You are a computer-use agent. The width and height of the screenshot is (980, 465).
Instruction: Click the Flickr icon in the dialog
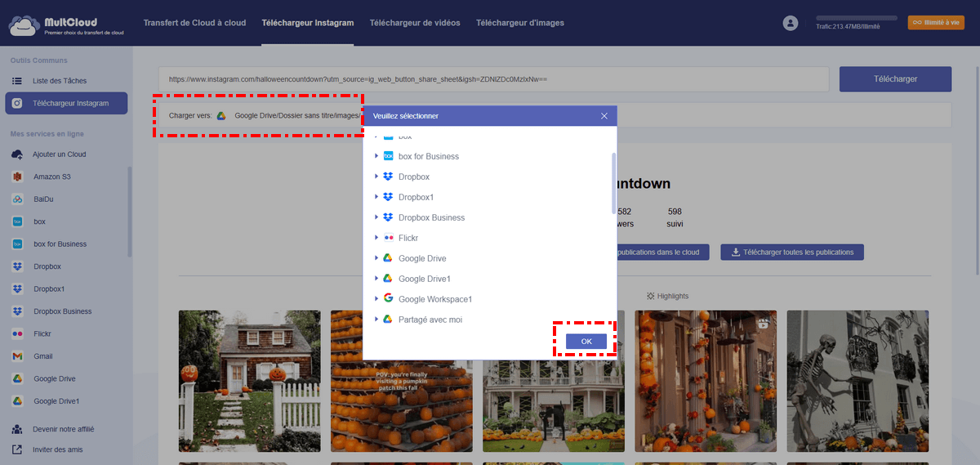pos(389,238)
